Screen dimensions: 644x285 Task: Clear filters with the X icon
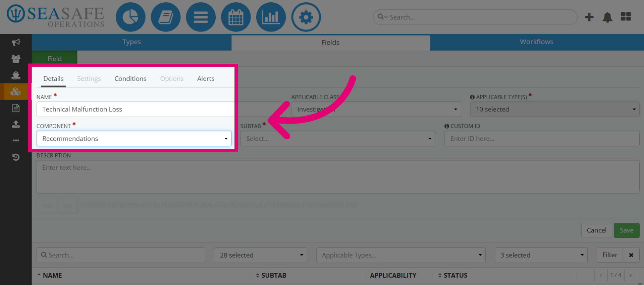tap(631, 255)
